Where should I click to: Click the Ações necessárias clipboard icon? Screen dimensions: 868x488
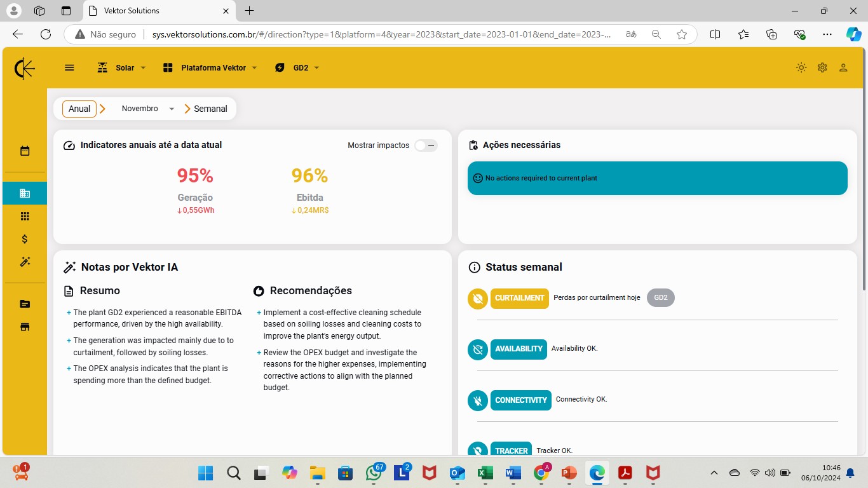point(473,146)
